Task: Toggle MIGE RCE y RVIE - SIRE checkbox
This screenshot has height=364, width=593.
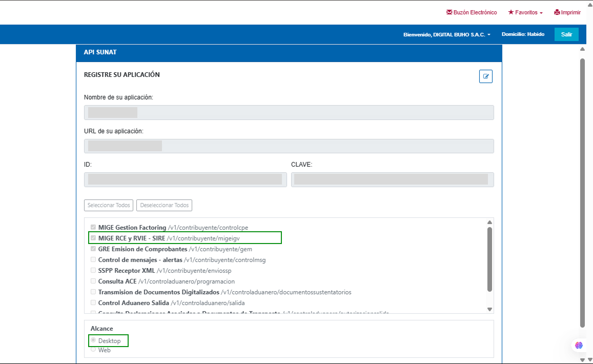Action: (93, 238)
